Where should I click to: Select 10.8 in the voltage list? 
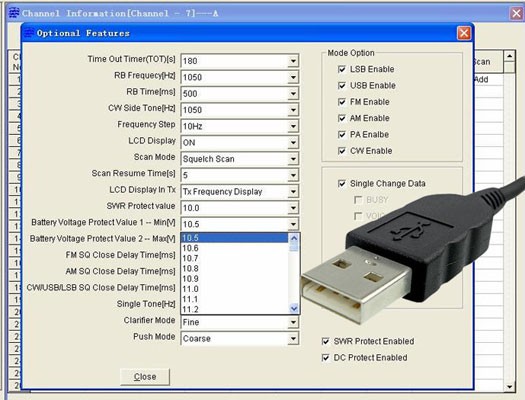point(234,268)
